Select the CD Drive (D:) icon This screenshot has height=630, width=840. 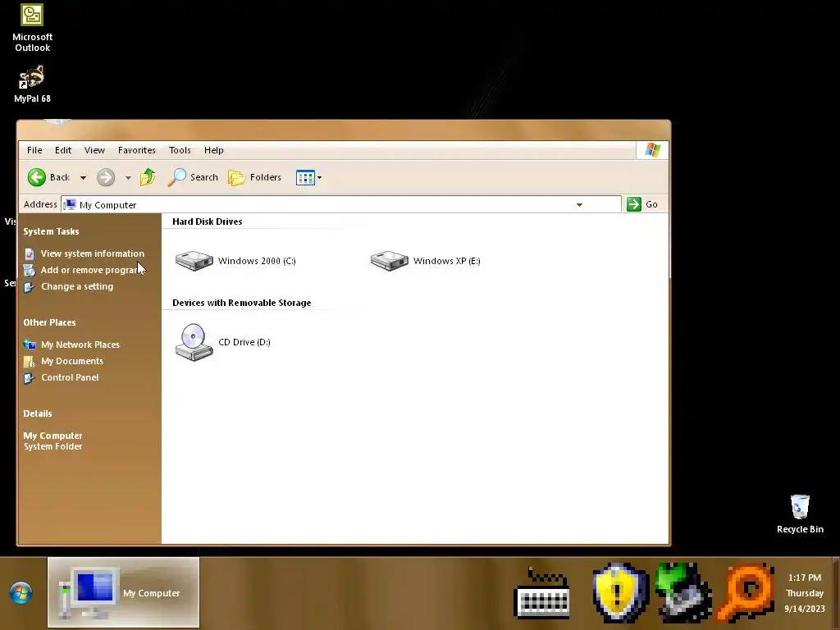(x=194, y=342)
